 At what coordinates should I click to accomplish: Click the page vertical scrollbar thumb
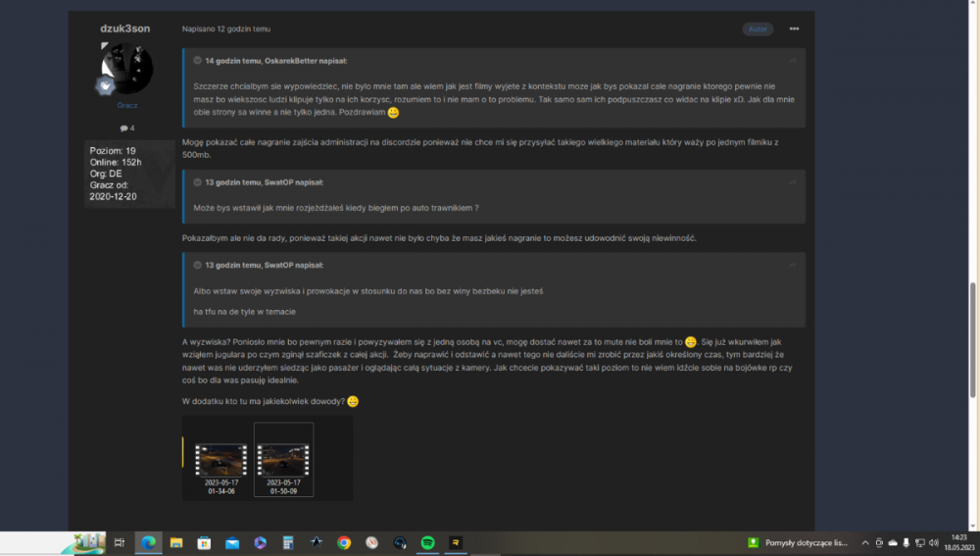pyautogui.click(x=972, y=339)
